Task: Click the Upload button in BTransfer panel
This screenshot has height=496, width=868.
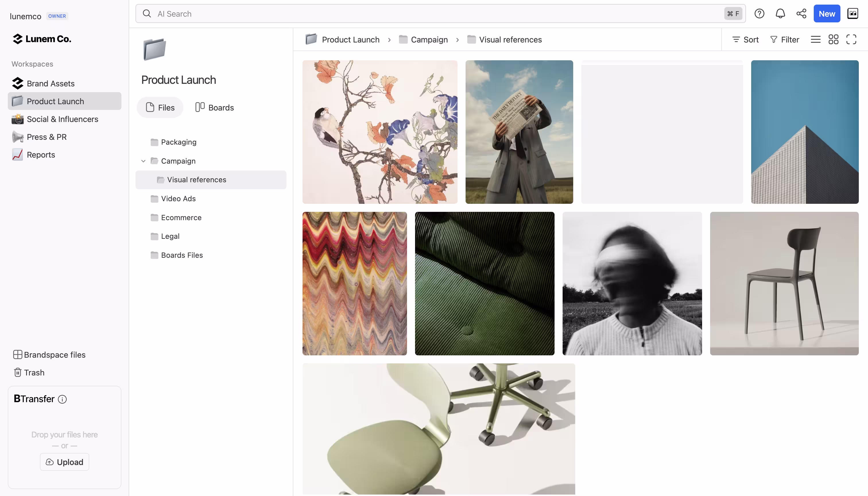Action: [64, 462]
